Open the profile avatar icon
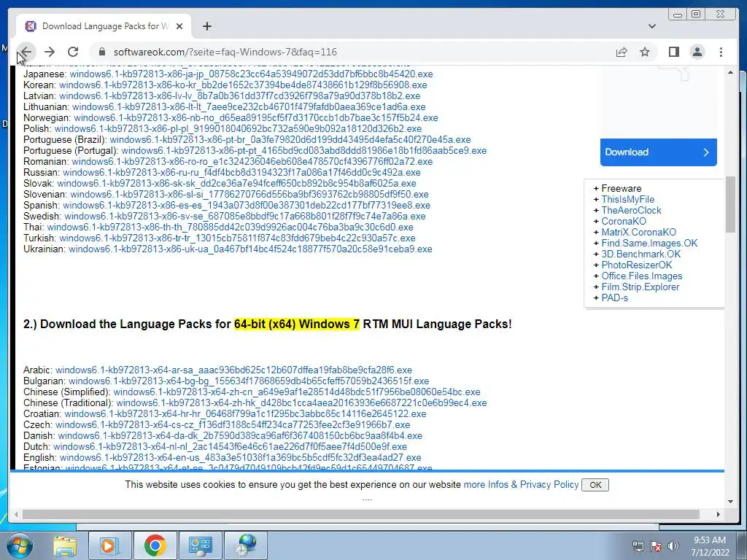The height and width of the screenshot is (560, 747). pos(697,52)
